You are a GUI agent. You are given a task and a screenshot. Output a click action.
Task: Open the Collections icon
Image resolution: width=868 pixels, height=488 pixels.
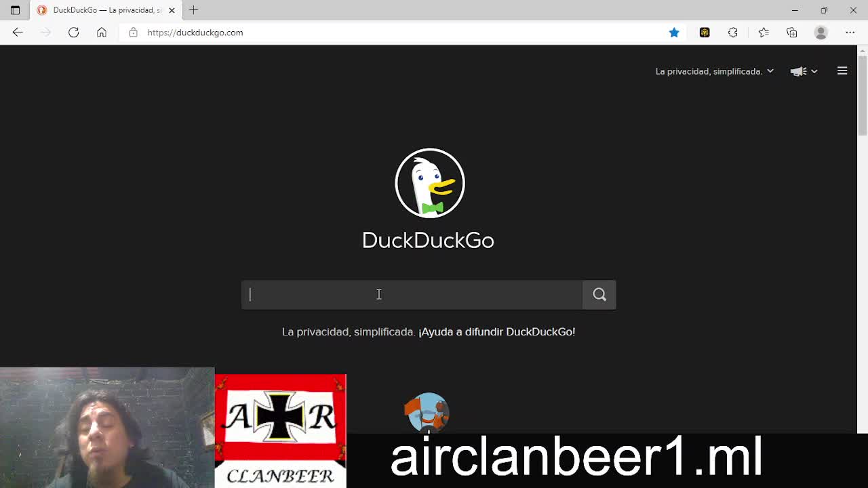pos(792,33)
